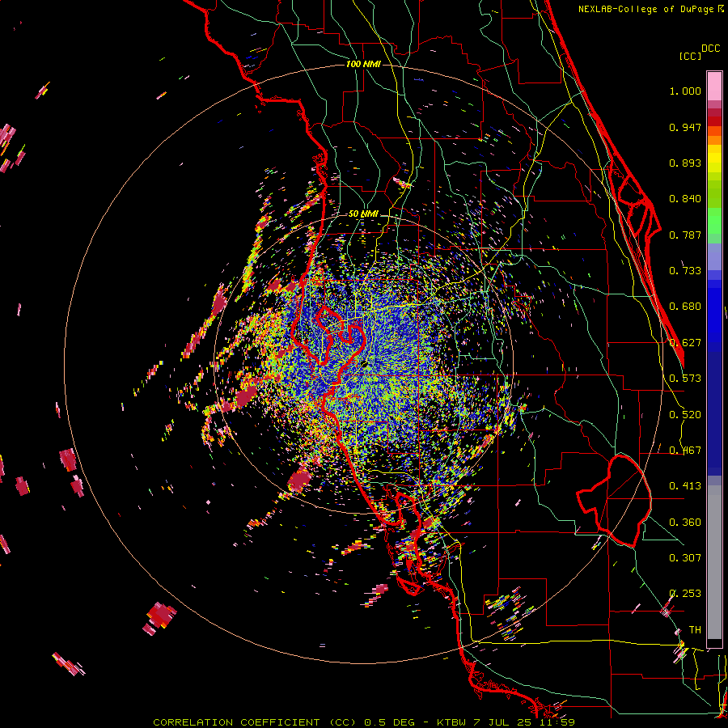
Task: Click the DCC legend heading
Action: point(710,49)
